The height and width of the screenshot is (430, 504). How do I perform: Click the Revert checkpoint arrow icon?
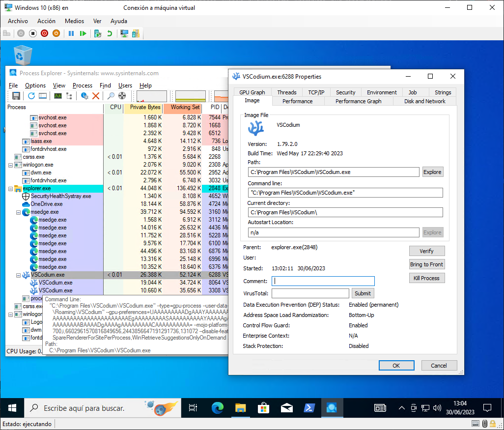click(109, 33)
